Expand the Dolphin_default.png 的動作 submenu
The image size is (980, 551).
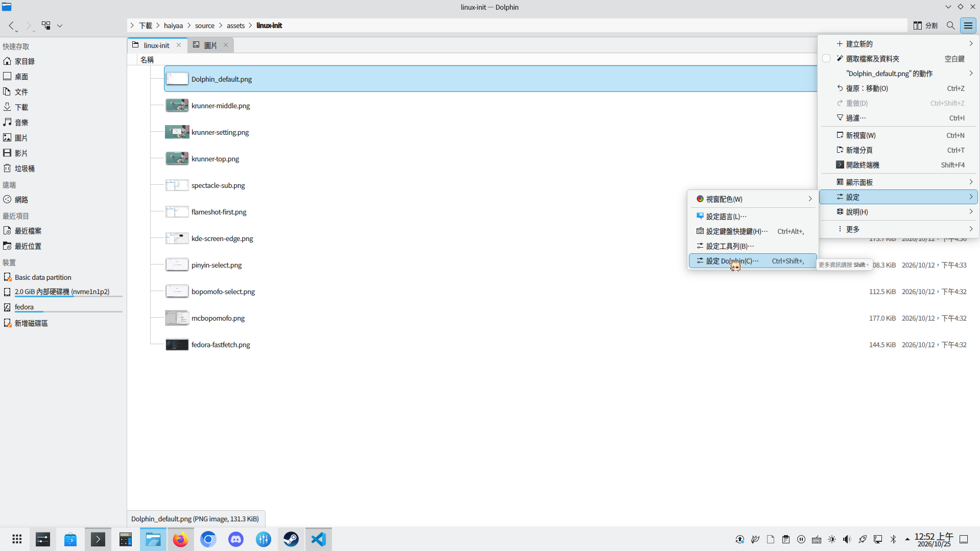point(898,74)
